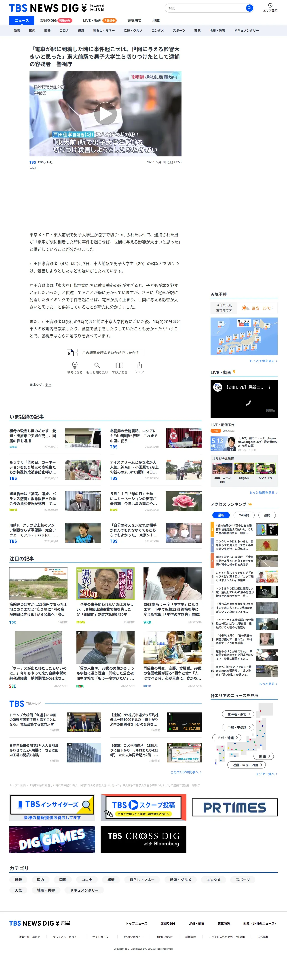This screenshot has width=287, height=980.
Task: Switch access ranking to 24時間
Action: pyautogui.click(x=244, y=515)
